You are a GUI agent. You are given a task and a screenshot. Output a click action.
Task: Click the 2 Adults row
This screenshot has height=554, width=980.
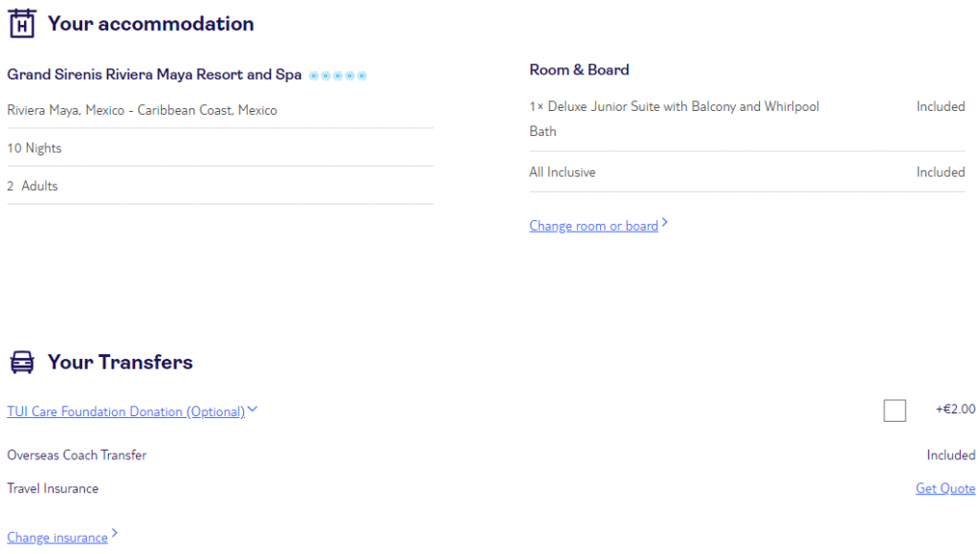[220, 186]
